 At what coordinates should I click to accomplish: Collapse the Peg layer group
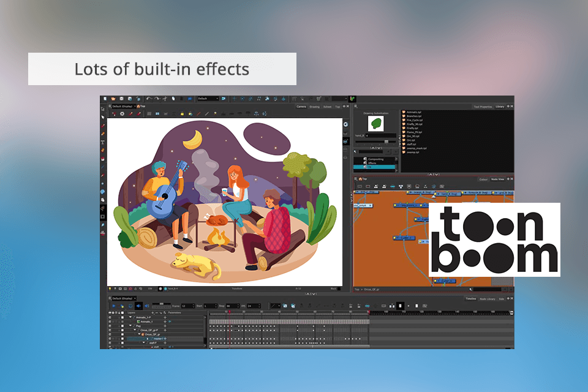(x=130, y=326)
